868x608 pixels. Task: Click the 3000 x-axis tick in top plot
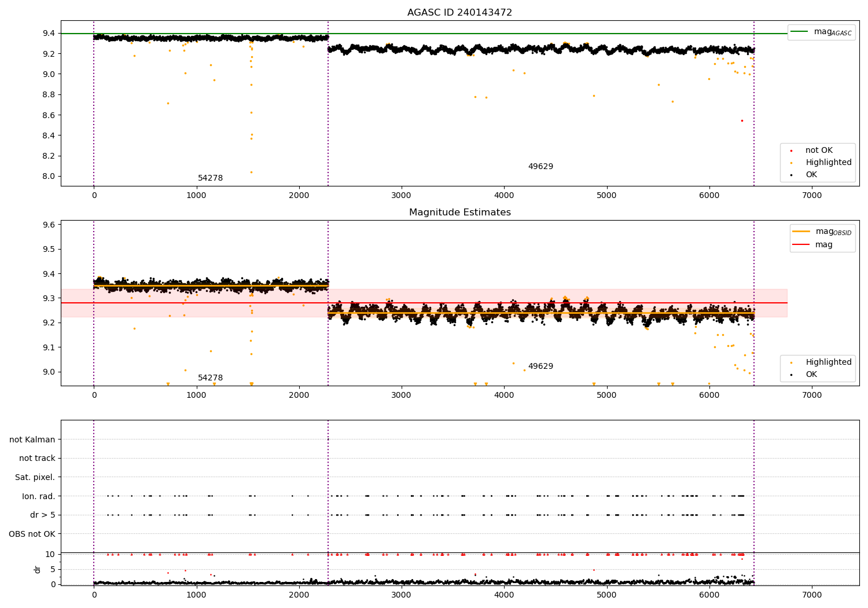pyautogui.click(x=402, y=196)
